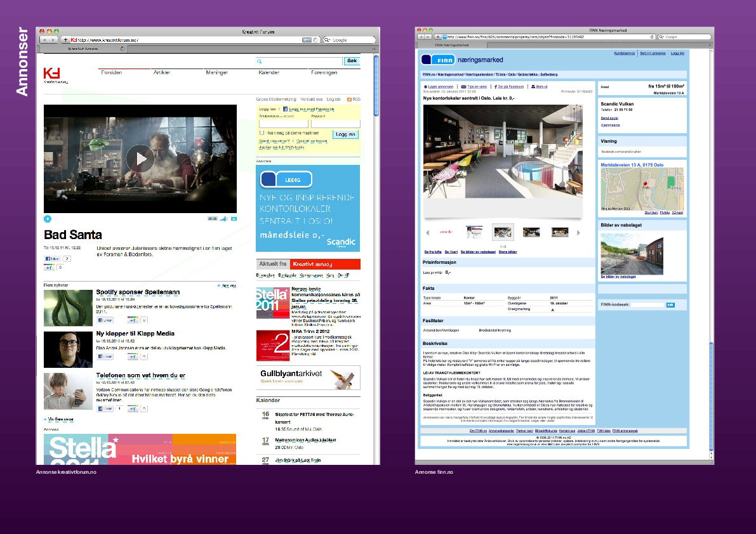Click the RSS feed icon
This screenshot has width=756, height=534.
(350, 100)
